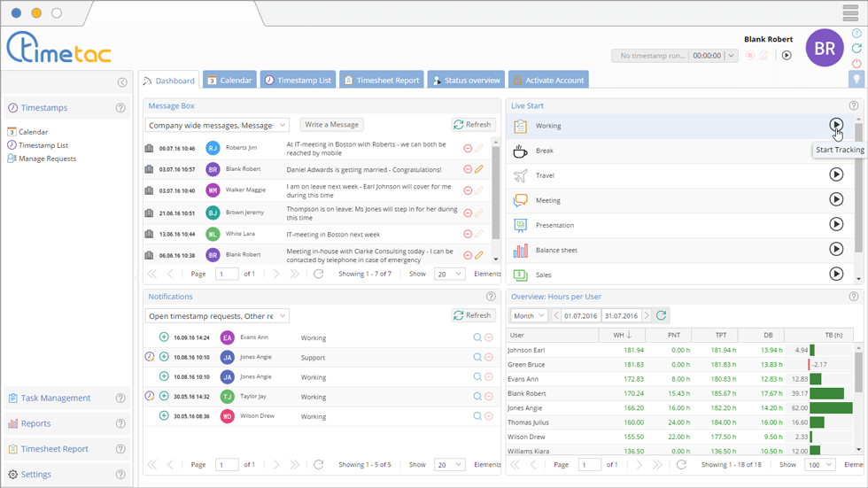868x488 pixels.
Task: Click the Live Start vertical scrollbar
Action: tap(858, 188)
